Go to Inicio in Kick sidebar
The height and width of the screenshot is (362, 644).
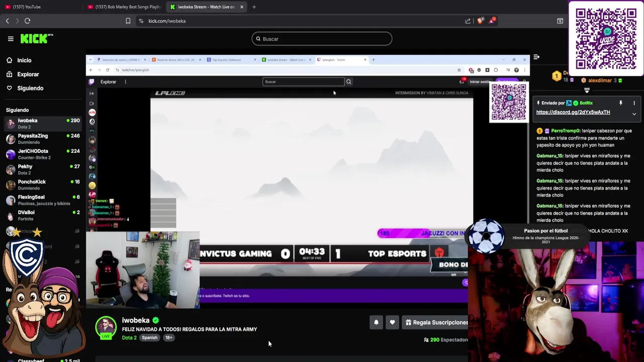click(19, 60)
